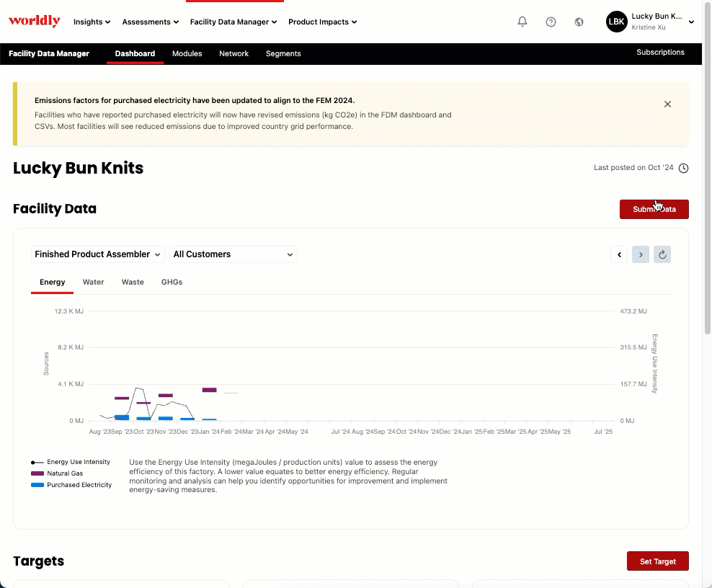Image resolution: width=712 pixels, height=588 pixels.
Task: Dismiss the emissions factors banner
Action: tap(667, 104)
